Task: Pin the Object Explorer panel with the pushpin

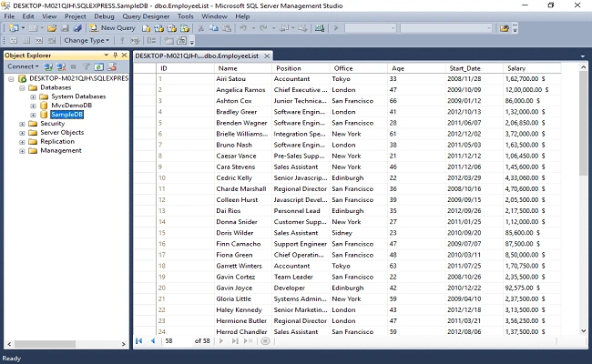Action: [115, 56]
